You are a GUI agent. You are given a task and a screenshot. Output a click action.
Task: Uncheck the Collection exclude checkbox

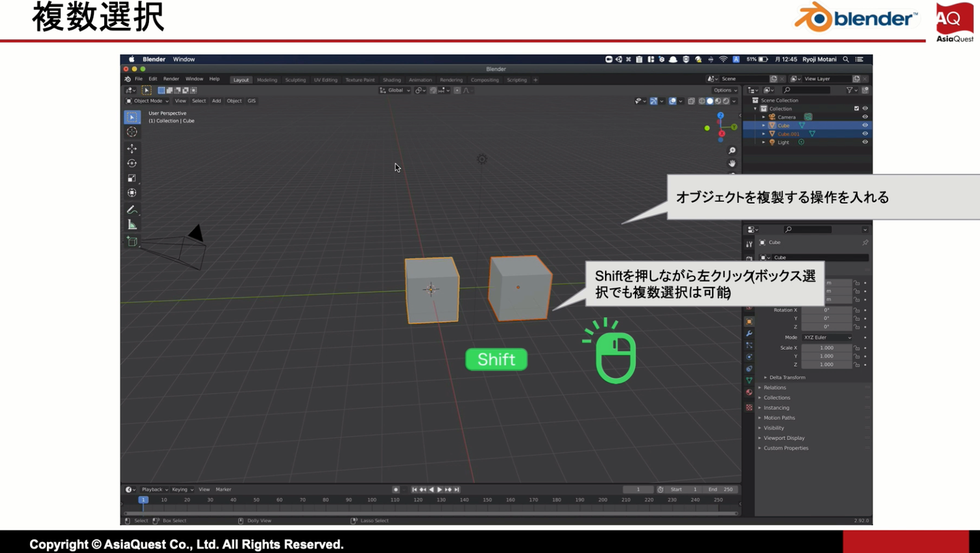click(x=856, y=108)
